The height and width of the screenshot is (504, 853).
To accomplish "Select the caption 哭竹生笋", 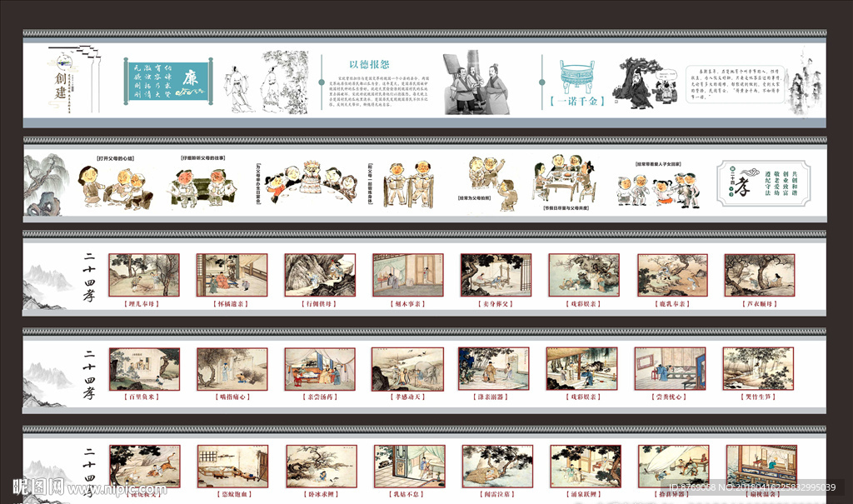I will pos(758,397).
